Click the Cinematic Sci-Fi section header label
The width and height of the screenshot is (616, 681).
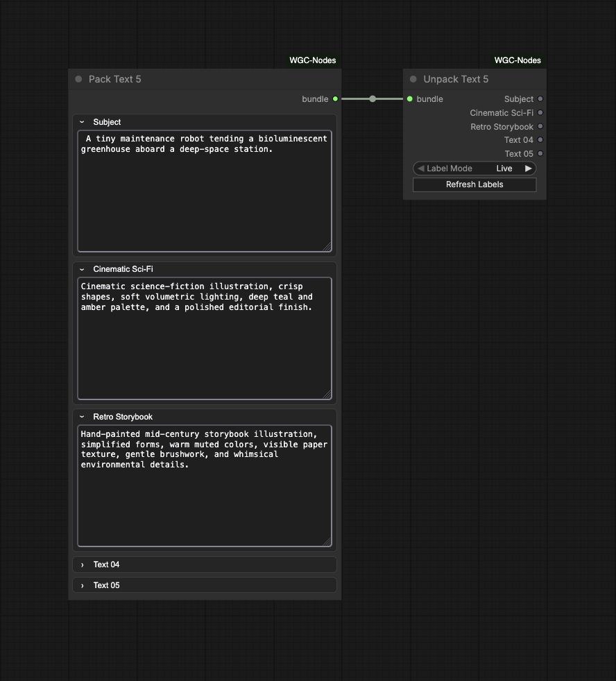click(x=123, y=269)
